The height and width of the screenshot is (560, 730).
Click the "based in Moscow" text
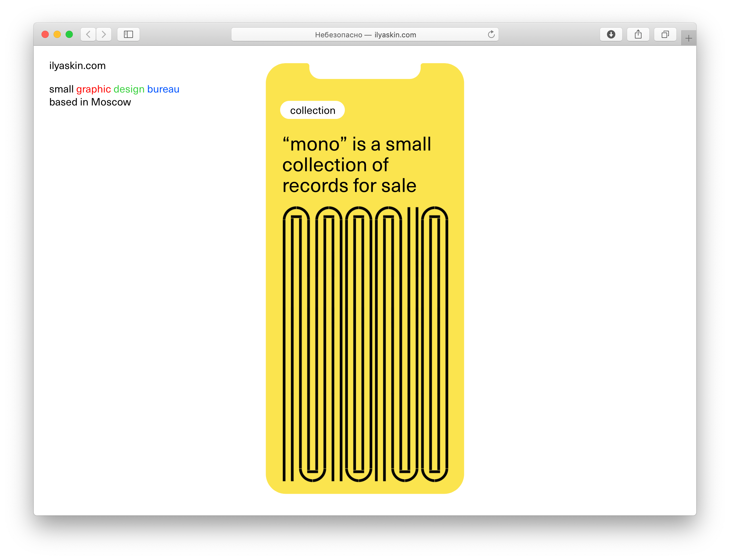pos(90,102)
